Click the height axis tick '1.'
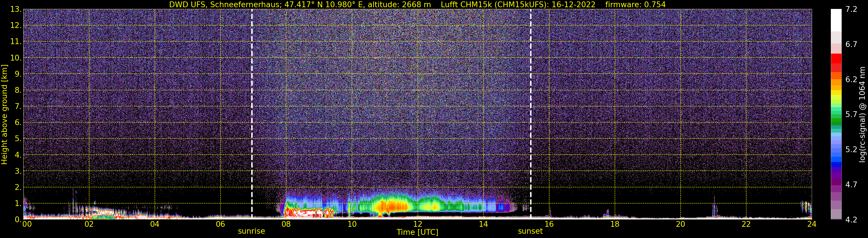 [x=18, y=203]
